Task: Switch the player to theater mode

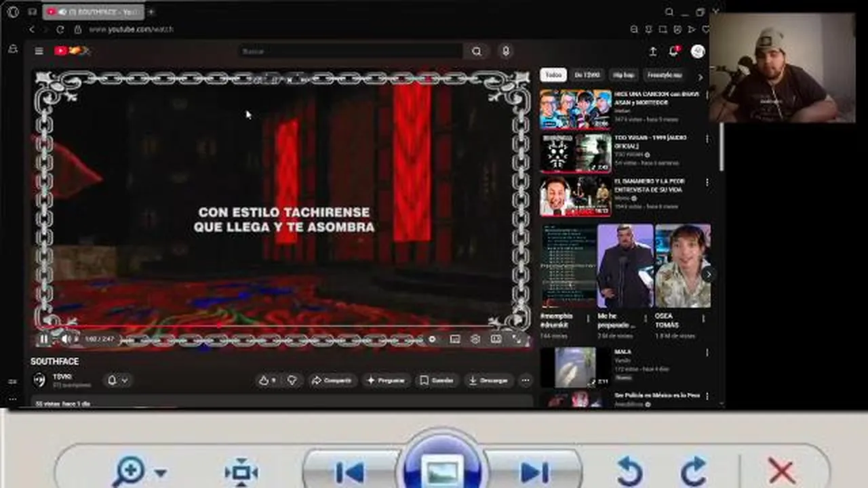Action: tap(496, 339)
